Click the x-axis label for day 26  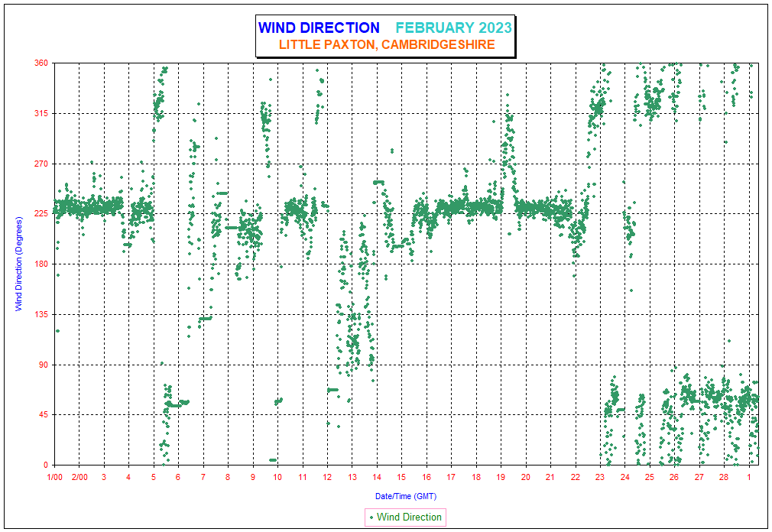674,477
